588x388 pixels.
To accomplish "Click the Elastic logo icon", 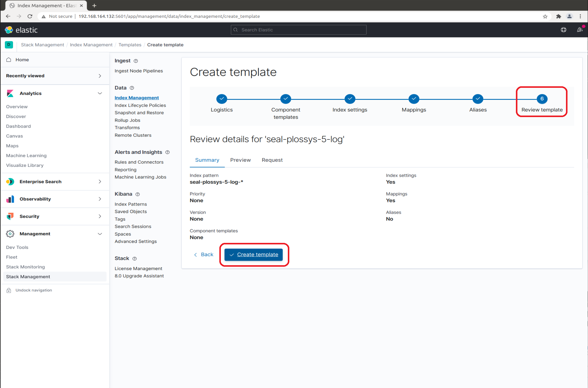I will click(9, 30).
